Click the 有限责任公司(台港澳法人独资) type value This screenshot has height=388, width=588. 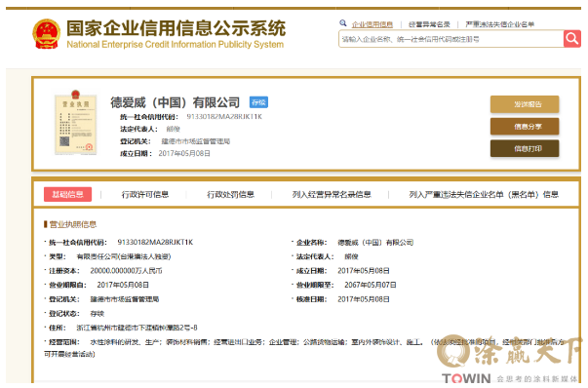(124, 256)
